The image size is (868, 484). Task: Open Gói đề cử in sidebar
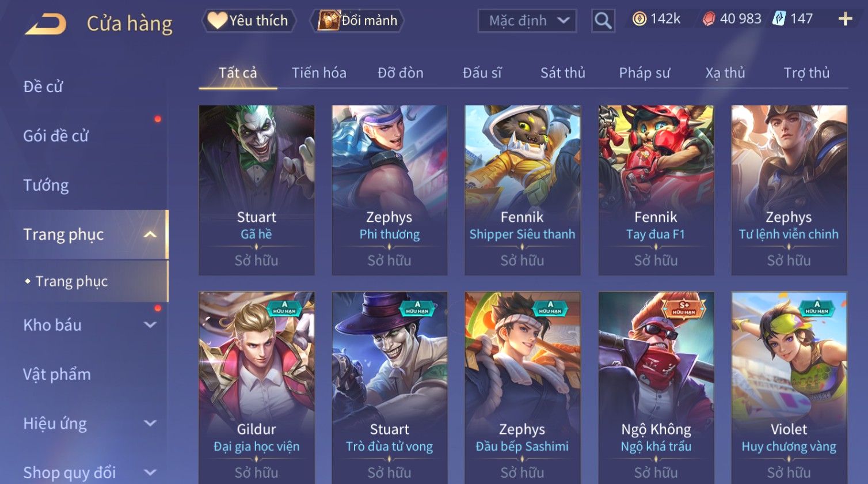(56, 136)
